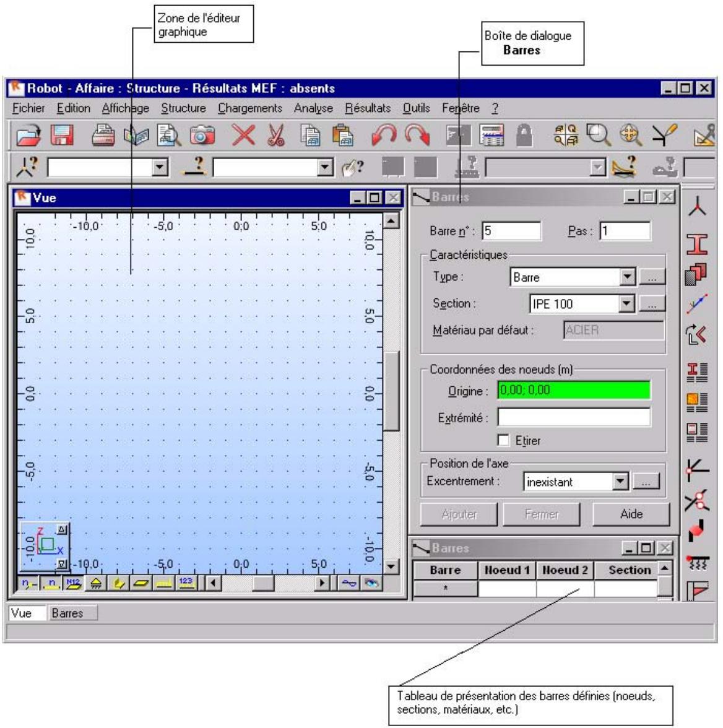Activate the zoom window magnifier icon
The height and width of the screenshot is (728, 723).
pyautogui.click(x=598, y=136)
